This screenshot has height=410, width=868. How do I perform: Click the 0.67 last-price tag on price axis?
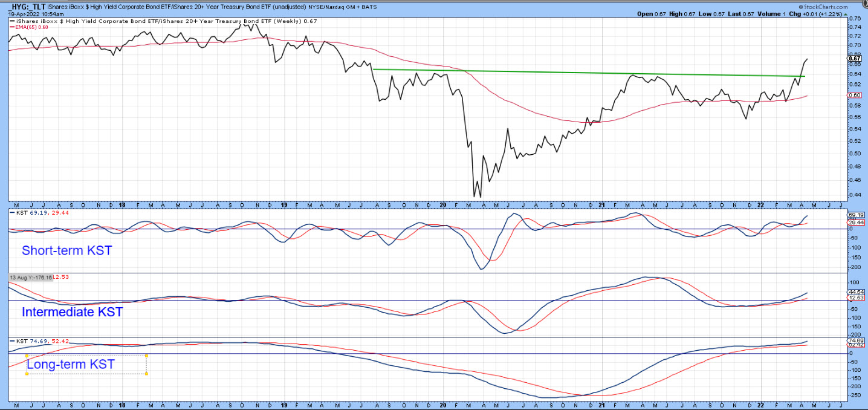coord(853,59)
